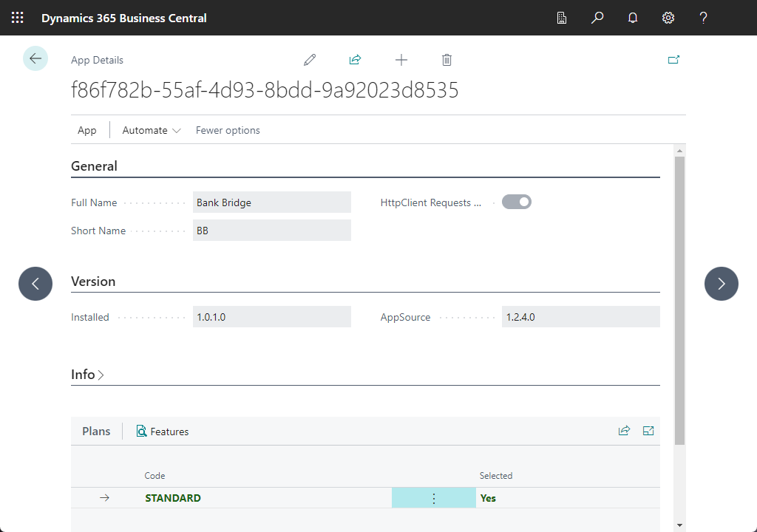Viewport: 757px width, 532px height.
Task: Go to the next record arrow
Action: [722, 284]
